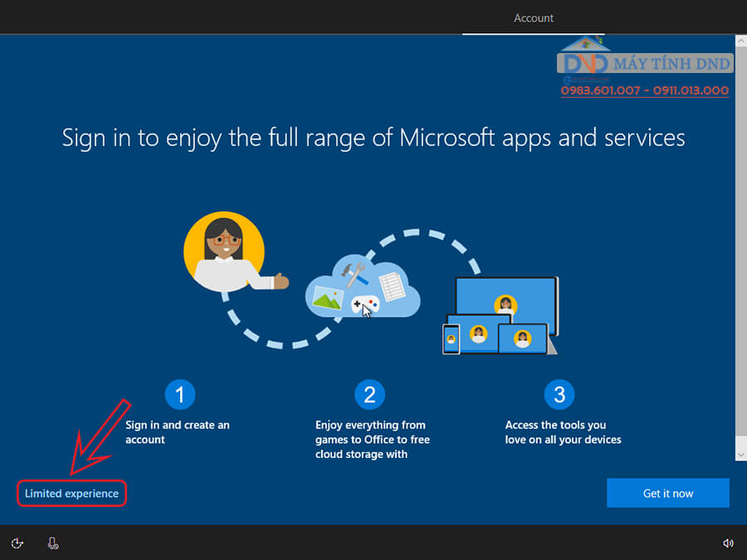
Task: Select the Account tab at the top
Action: pyautogui.click(x=533, y=18)
